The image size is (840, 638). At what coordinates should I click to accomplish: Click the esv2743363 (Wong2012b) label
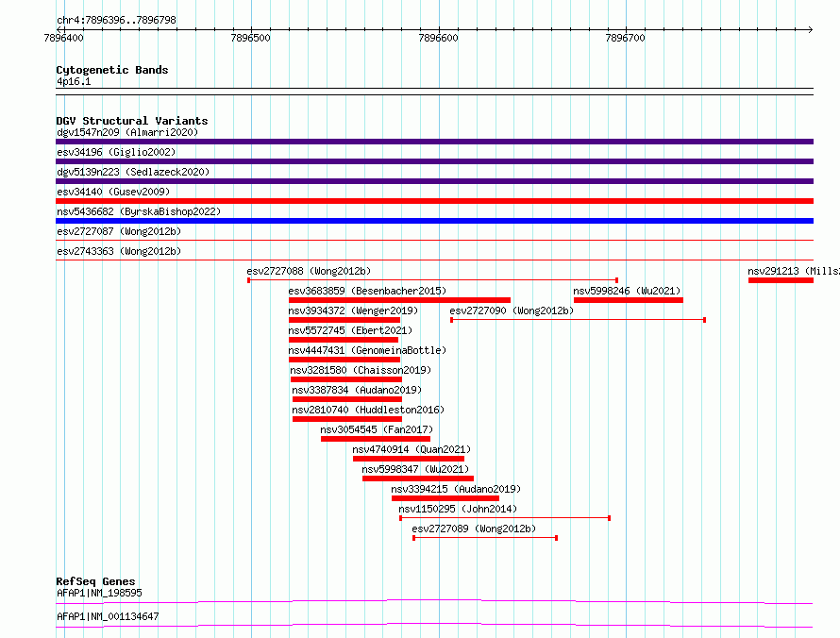pos(119,251)
